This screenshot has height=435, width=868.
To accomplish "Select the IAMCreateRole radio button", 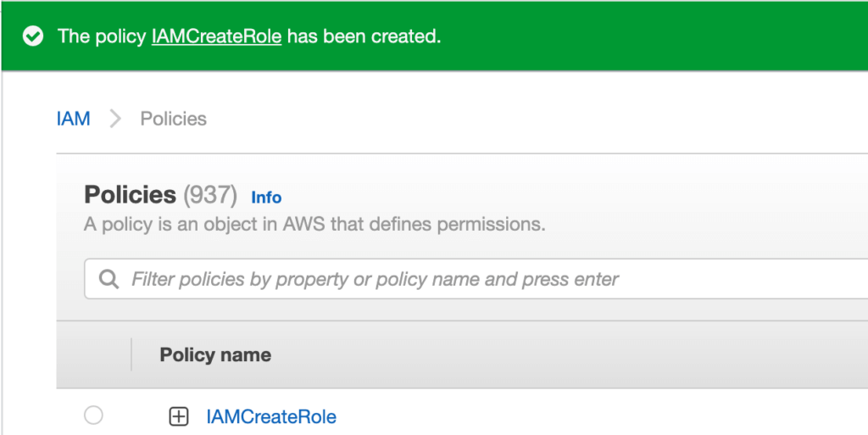I will [x=93, y=415].
